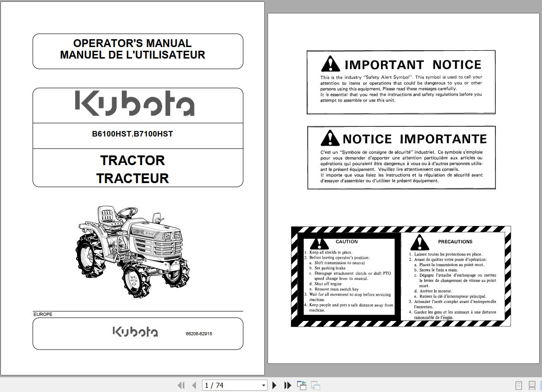Click the MANUEL DE L'UTILISATEUR text
Screen dimensions: 542x392
pos(132,55)
